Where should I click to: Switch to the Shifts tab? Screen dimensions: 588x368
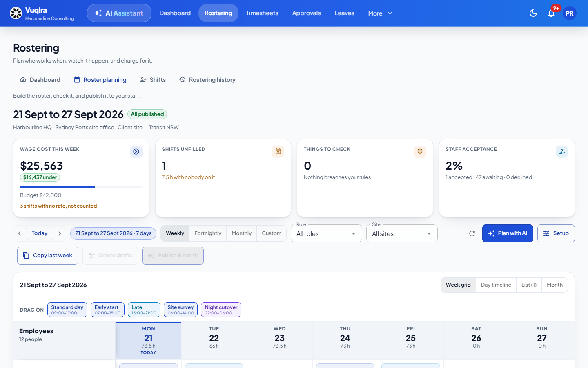[x=153, y=80]
